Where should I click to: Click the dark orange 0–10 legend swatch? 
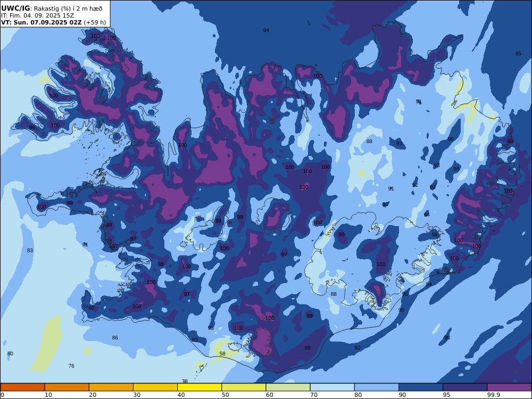tap(22, 387)
